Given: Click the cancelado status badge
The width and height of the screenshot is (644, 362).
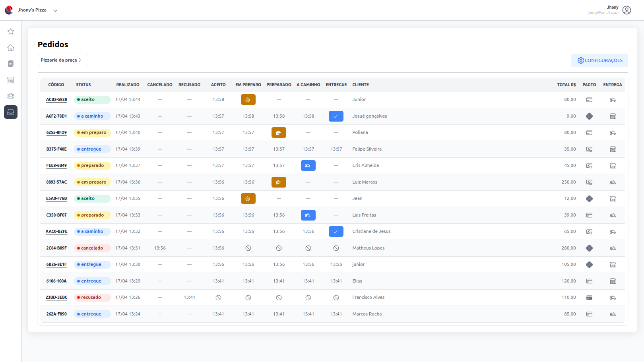Looking at the screenshot, I should [92, 248].
